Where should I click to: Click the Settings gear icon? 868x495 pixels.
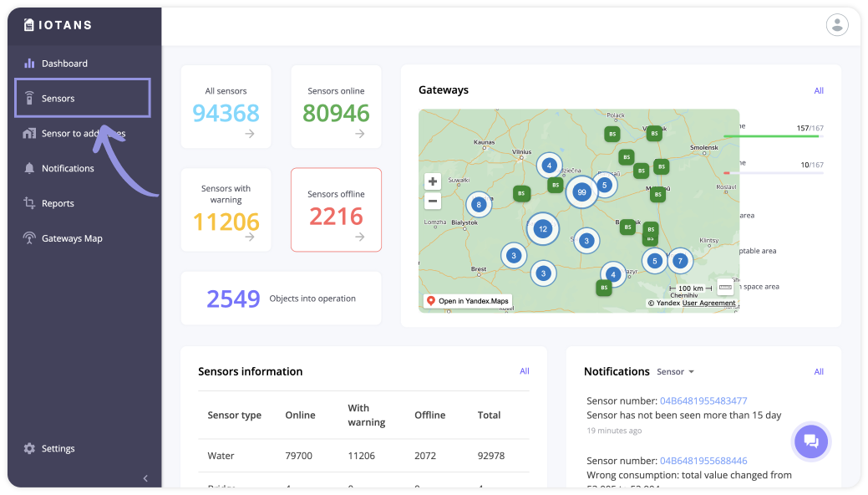(29, 448)
